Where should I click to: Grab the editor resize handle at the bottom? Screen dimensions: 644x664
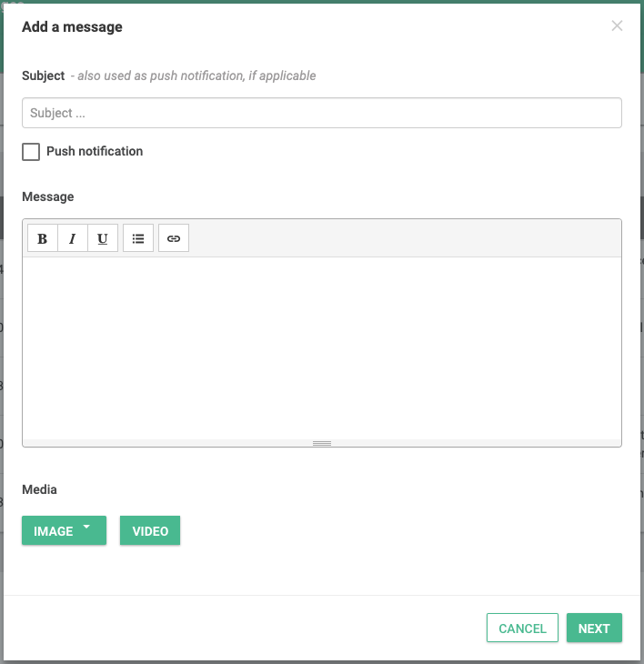tap(322, 443)
